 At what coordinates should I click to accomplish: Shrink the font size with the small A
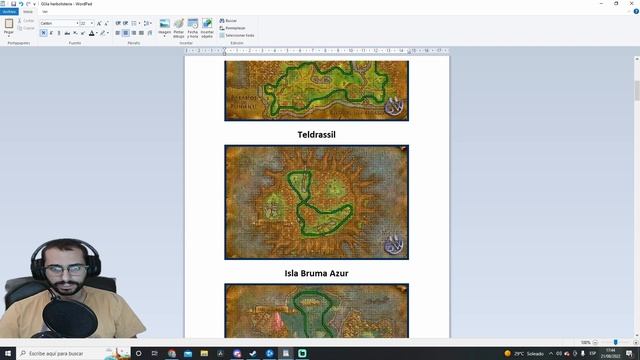click(107, 23)
